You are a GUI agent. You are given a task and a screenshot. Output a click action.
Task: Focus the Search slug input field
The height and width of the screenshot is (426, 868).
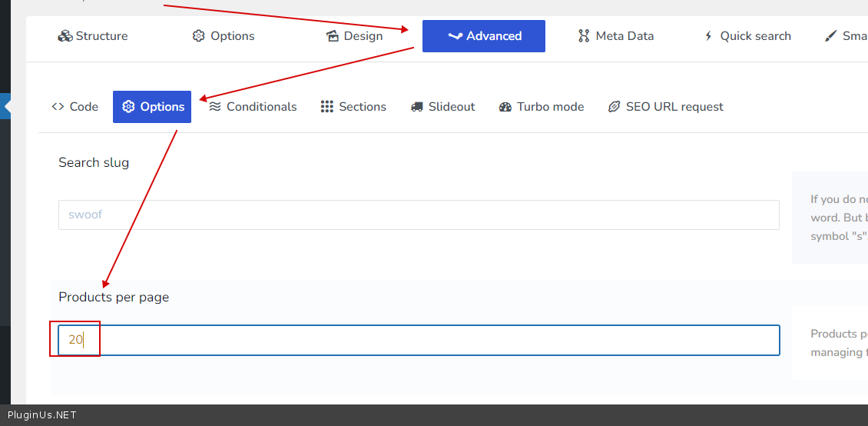click(419, 215)
